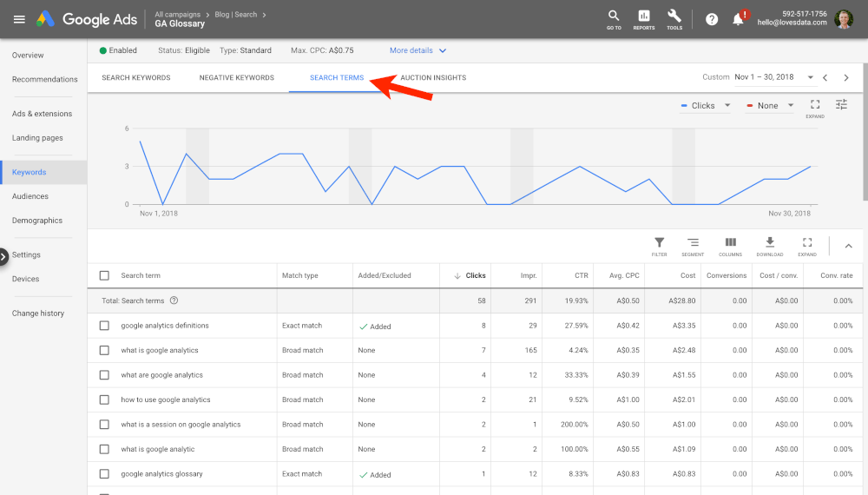868x495 pixels.
Task: Open the Columns icon
Action: click(x=730, y=247)
